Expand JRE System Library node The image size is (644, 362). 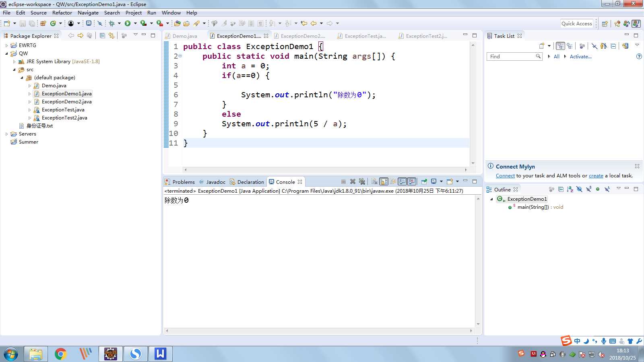pos(14,62)
